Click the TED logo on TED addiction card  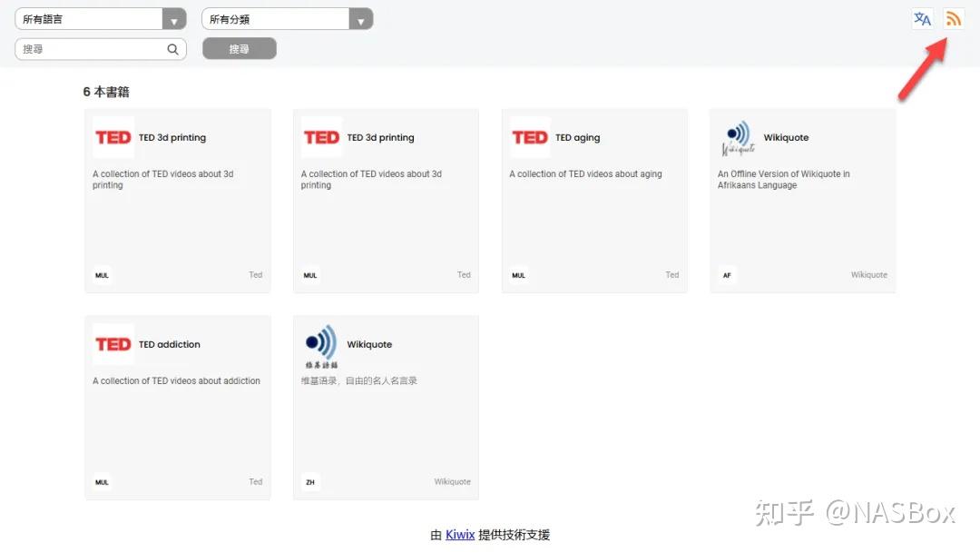(113, 344)
